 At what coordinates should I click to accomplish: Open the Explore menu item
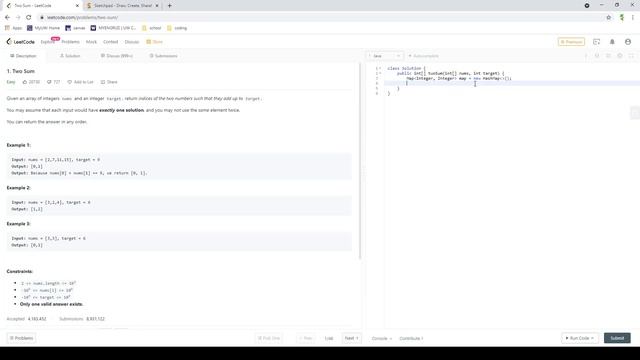click(x=47, y=42)
